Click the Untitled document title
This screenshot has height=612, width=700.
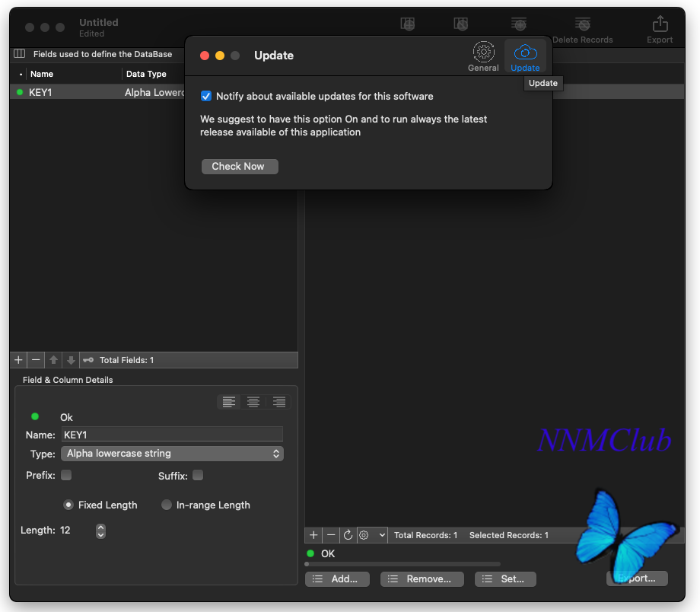[x=99, y=22]
